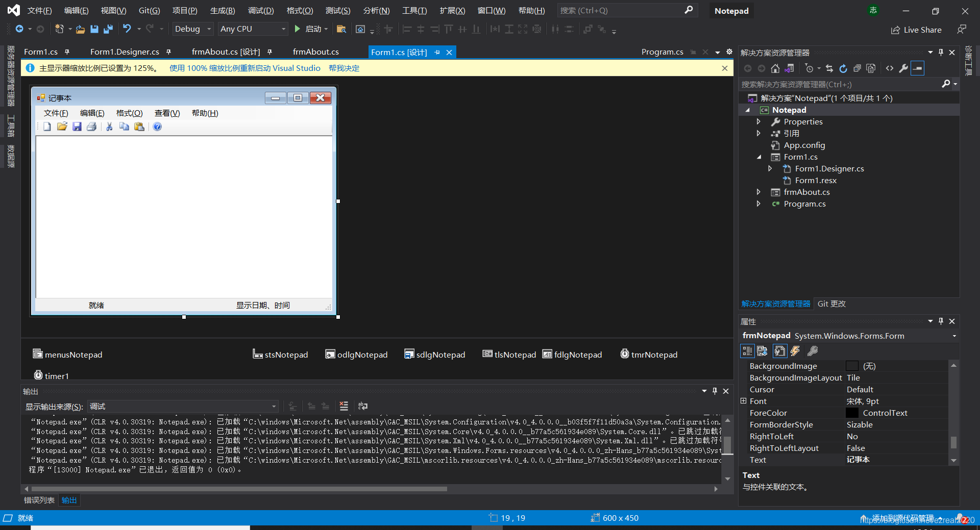
Task: Click the Print icon on the Notepad form toolbar
Action: pyautogui.click(x=91, y=127)
